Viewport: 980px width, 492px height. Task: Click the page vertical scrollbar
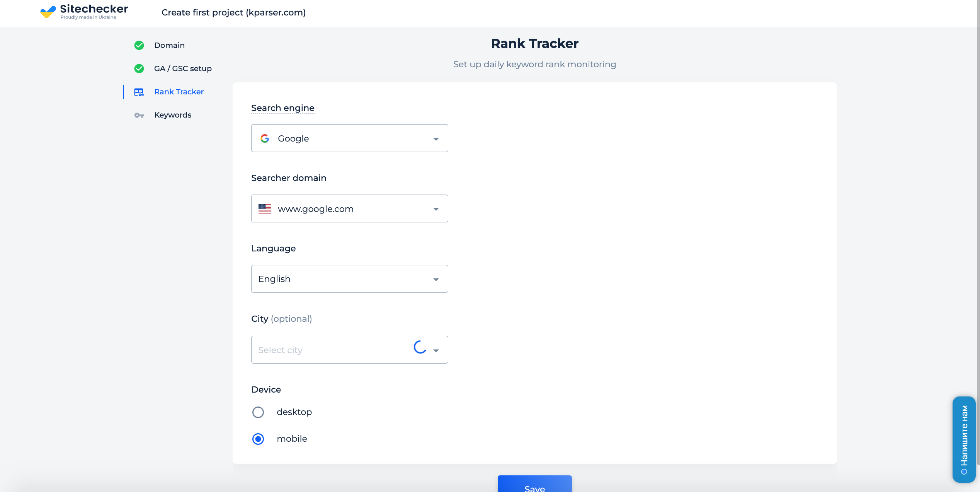pyautogui.click(x=978, y=232)
